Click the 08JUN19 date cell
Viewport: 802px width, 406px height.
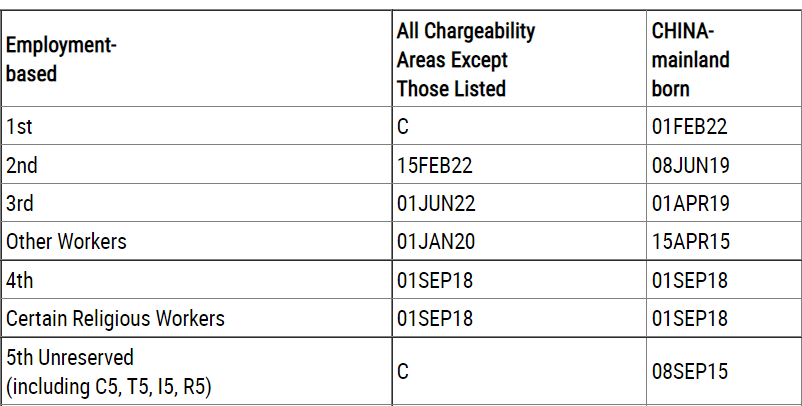click(691, 165)
